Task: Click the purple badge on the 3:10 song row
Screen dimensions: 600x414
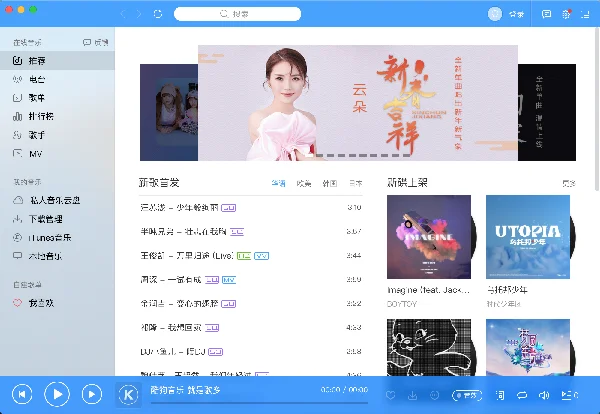Action: pyautogui.click(x=228, y=208)
